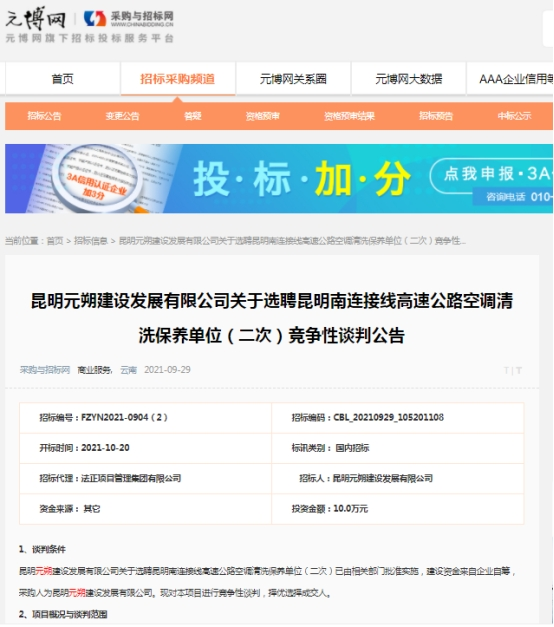Open the AAA企业信用 tab

[x=510, y=79]
